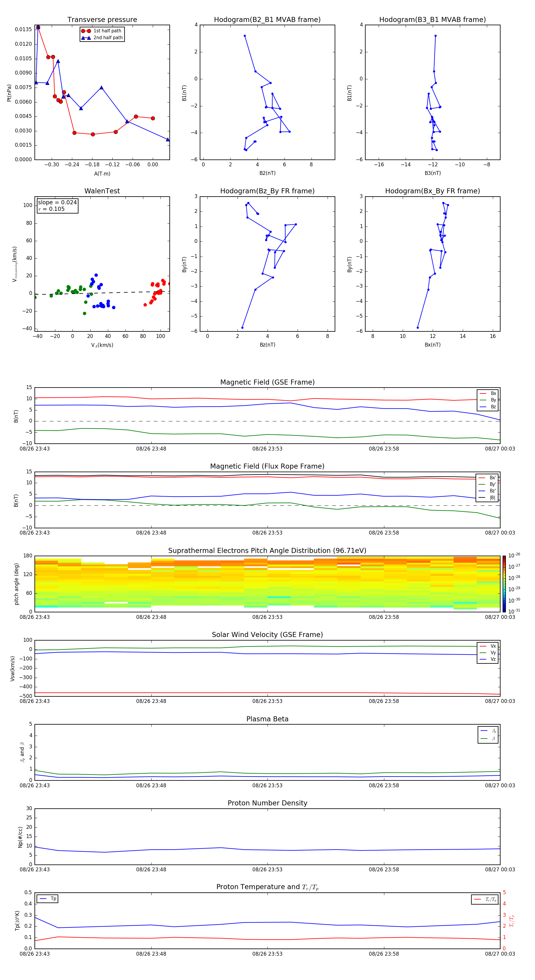Select the "Bx(nT)" x-axis label
This screenshot has height=980, width=535.
point(432,345)
